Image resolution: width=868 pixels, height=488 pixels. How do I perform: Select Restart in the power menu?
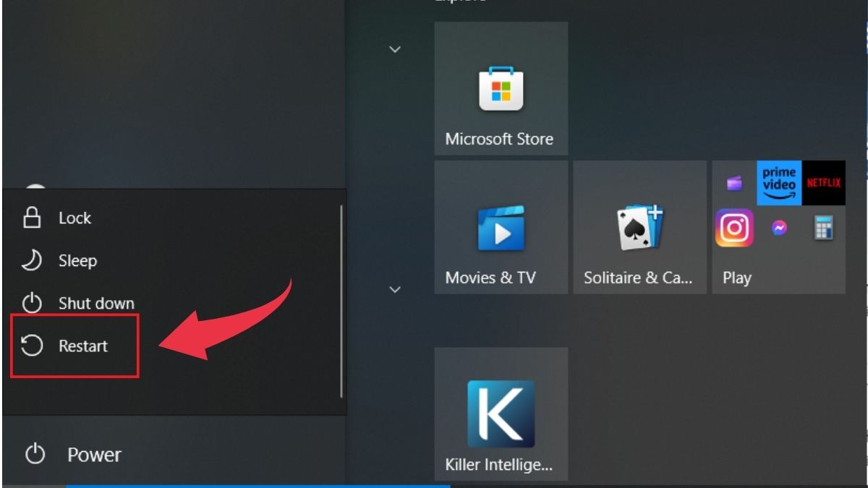click(174, 346)
